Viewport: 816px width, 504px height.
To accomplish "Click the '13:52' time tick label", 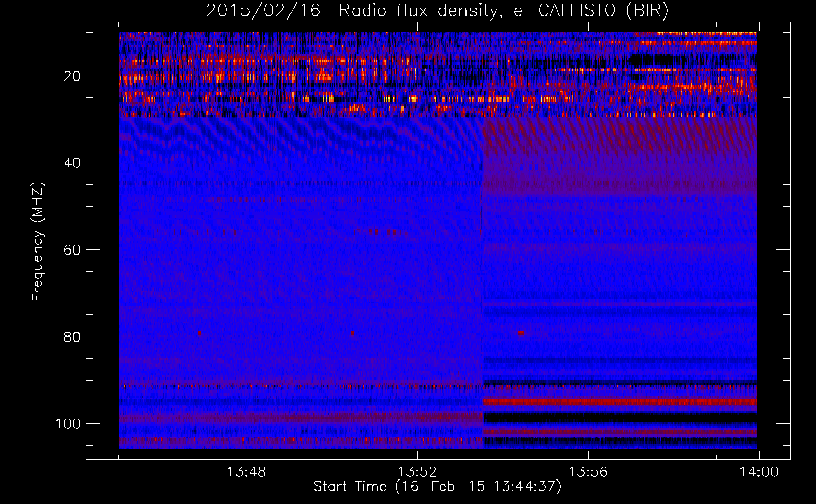I will [x=417, y=472].
